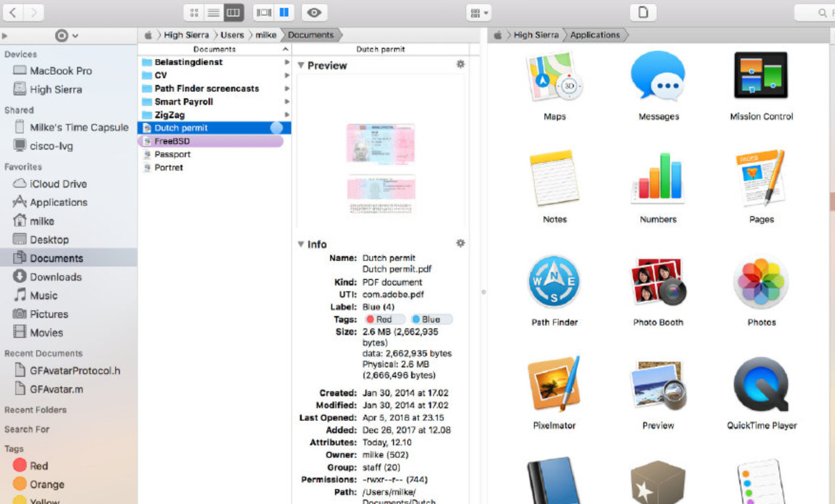Open the arrange-by grid dropdown
This screenshot has height=504, width=835.
[478, 12]
